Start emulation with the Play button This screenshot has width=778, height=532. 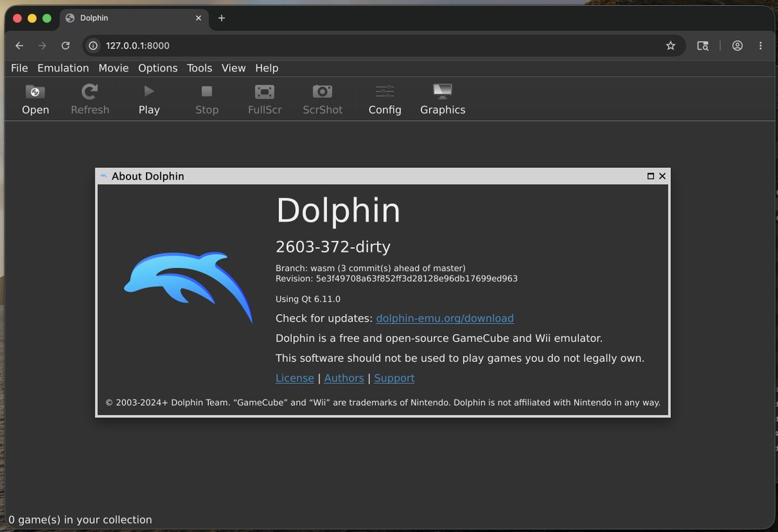click(x=149, y=99)
